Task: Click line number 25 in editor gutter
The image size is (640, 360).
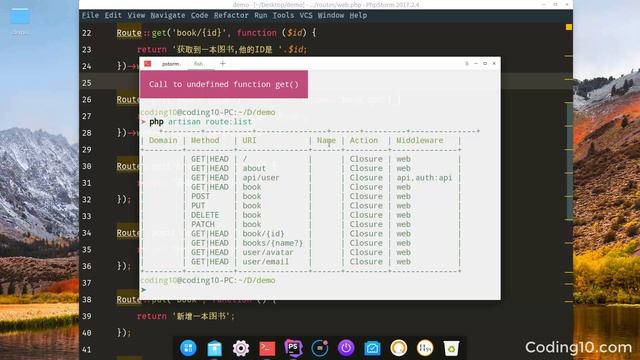Action: (x=87, y=83)
